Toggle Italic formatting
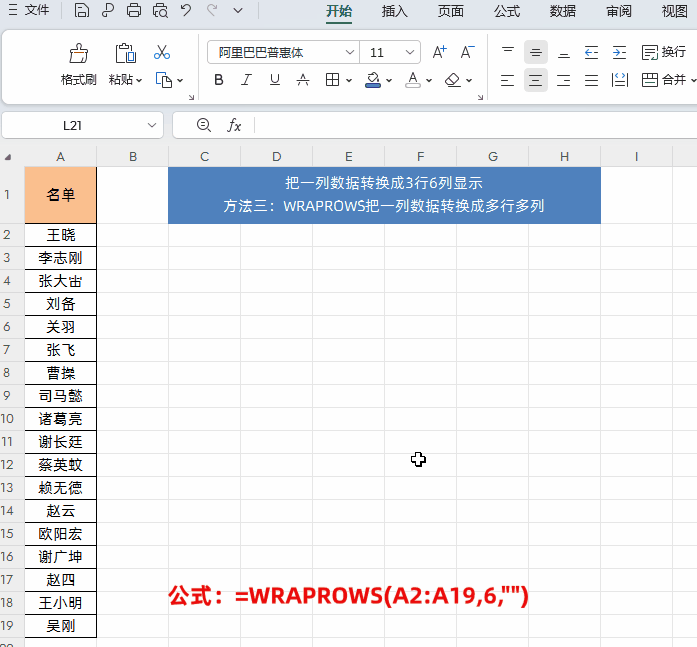Screen dimensions: 697x647 [x=247, y=80]
